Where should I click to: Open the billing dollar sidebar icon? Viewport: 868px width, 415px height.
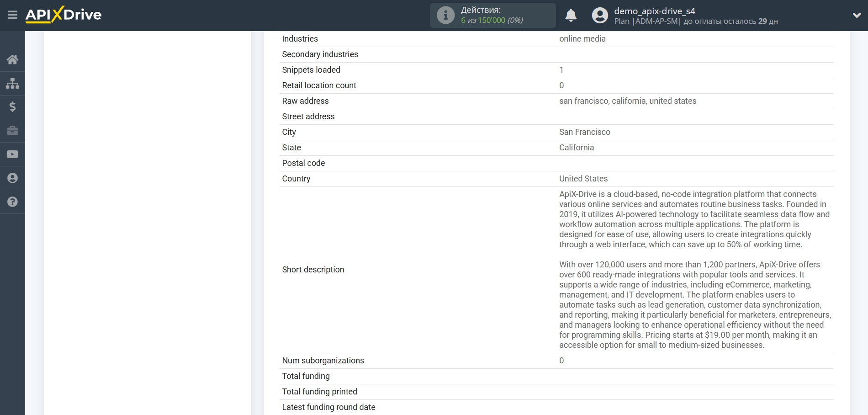pyautogui.click(x=12, y=107)
